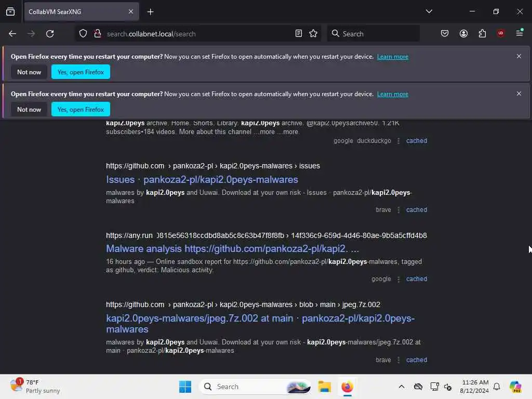This screenshot has height=399, width=532.
Task: Open options dots beside google duckduckgo engines
Action: [398, 141]
